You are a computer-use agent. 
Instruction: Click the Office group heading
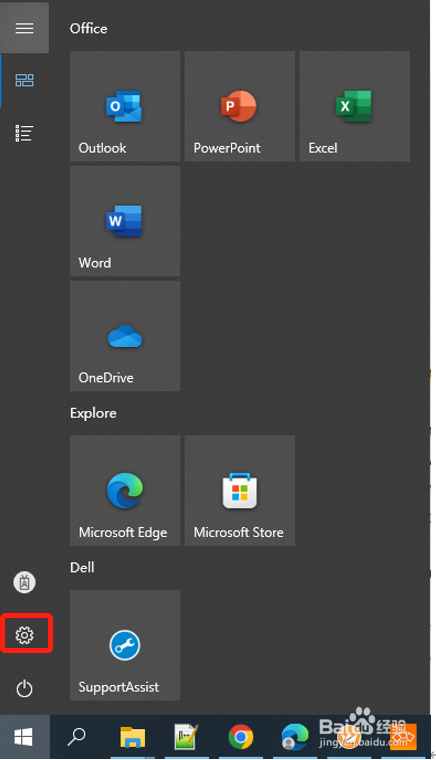(89, 29)
